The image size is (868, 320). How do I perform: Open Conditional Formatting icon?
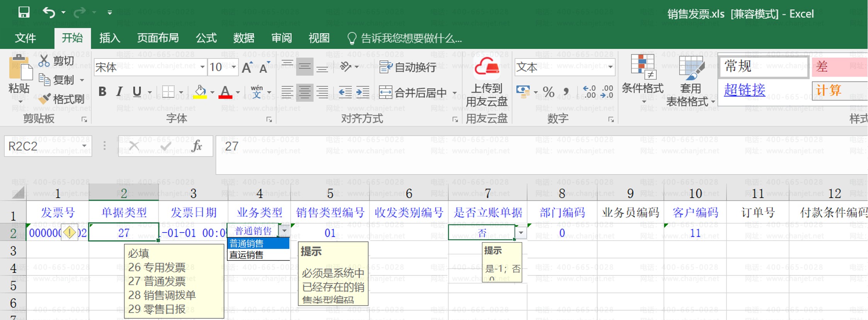[x=643, y=67]
